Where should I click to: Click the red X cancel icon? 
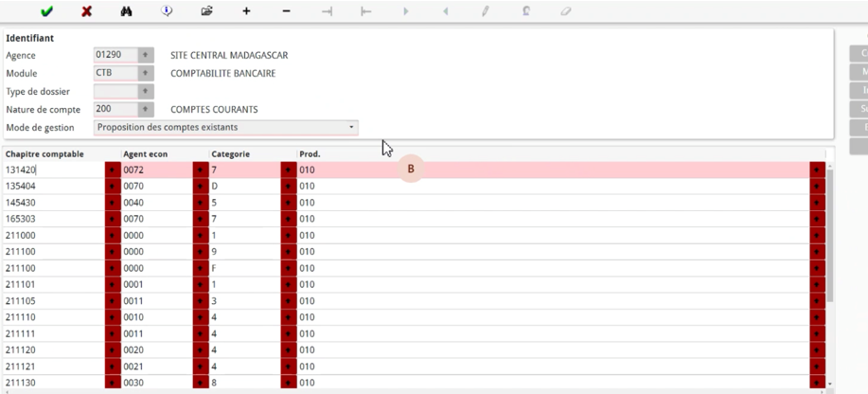[x=86, y=11]
